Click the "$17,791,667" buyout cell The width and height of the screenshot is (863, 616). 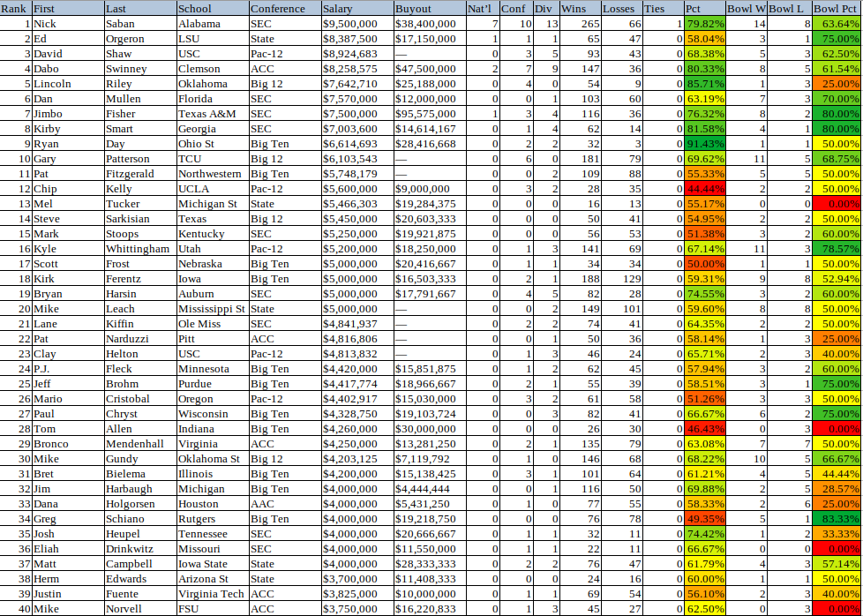pyautogui.click(x=430, y=293)
